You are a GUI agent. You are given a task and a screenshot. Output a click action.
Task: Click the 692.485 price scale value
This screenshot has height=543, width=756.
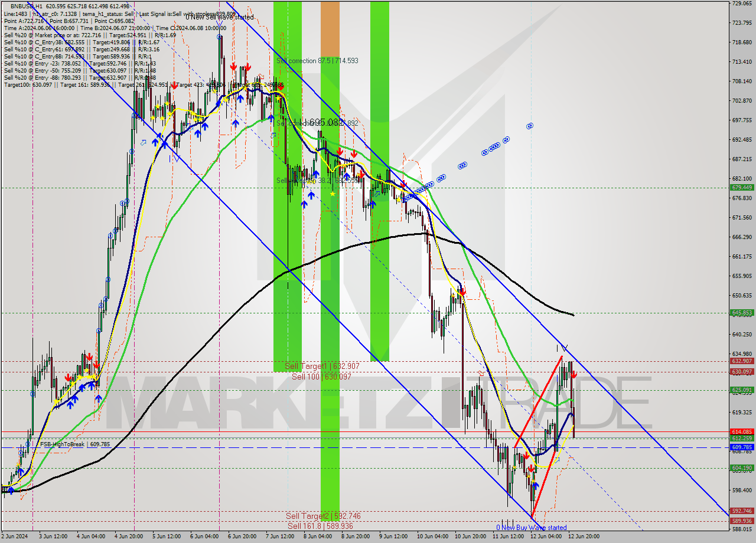742,140
